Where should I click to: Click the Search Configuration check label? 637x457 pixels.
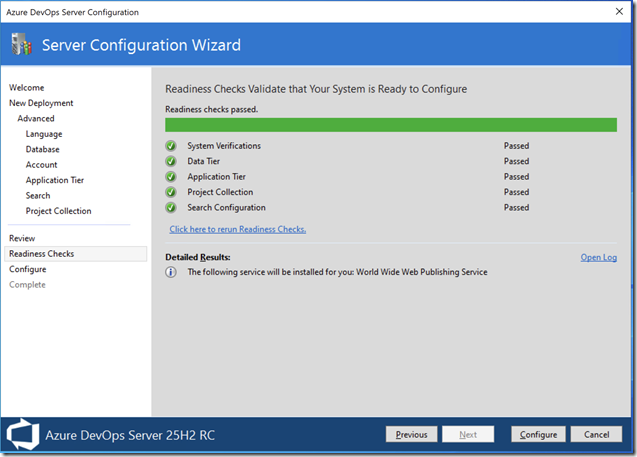click(x=226, y=208)
